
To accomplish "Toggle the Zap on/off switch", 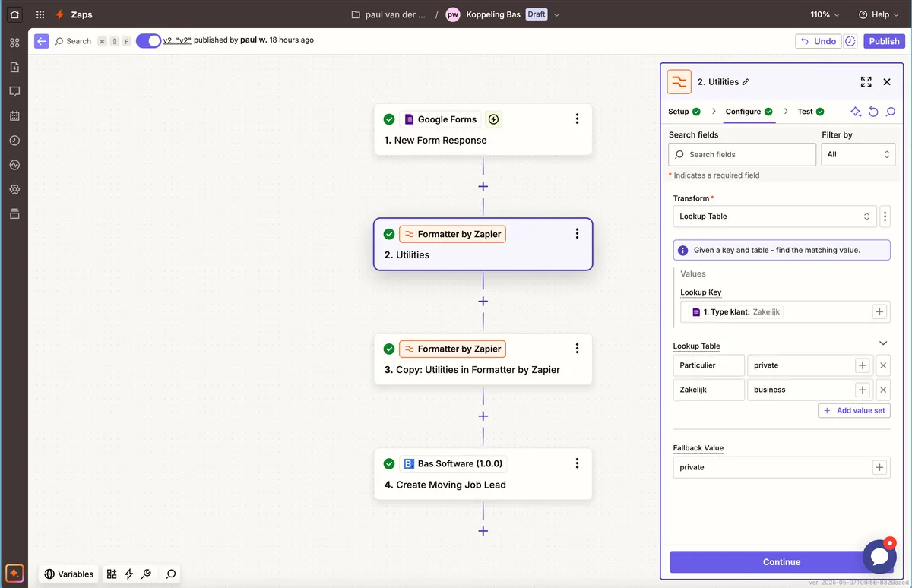I will (x=148, y=41).
